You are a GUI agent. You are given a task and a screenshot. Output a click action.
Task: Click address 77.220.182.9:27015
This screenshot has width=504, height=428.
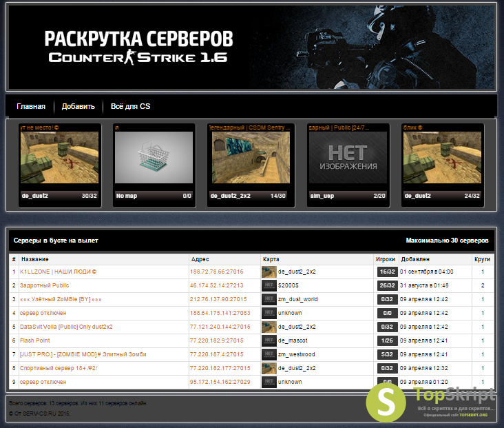pos(216,340)
